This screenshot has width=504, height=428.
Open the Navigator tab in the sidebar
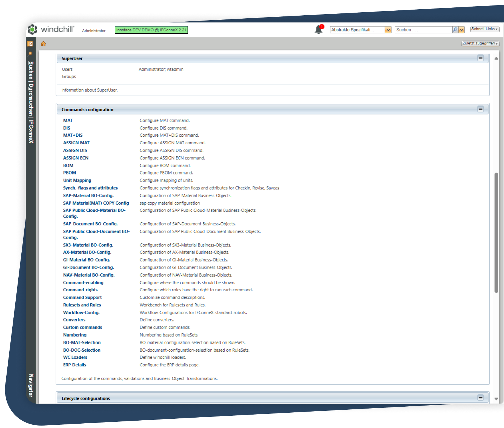click(31, 385)
